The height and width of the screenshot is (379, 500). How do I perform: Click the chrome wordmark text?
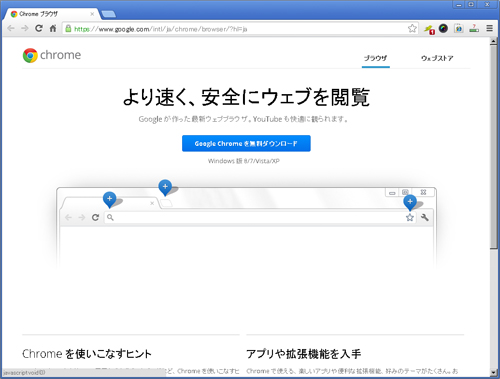pyautogui.click(x=60, y=55)
